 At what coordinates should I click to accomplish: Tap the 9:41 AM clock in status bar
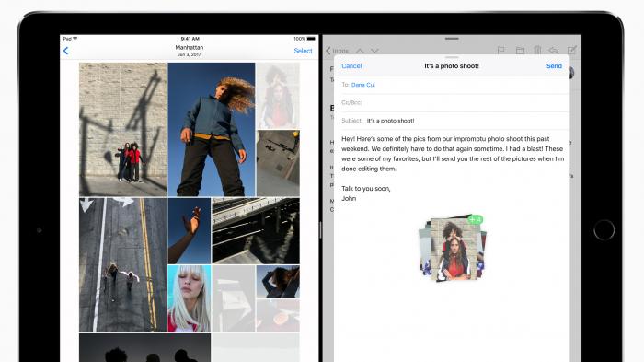coord(190,39)
